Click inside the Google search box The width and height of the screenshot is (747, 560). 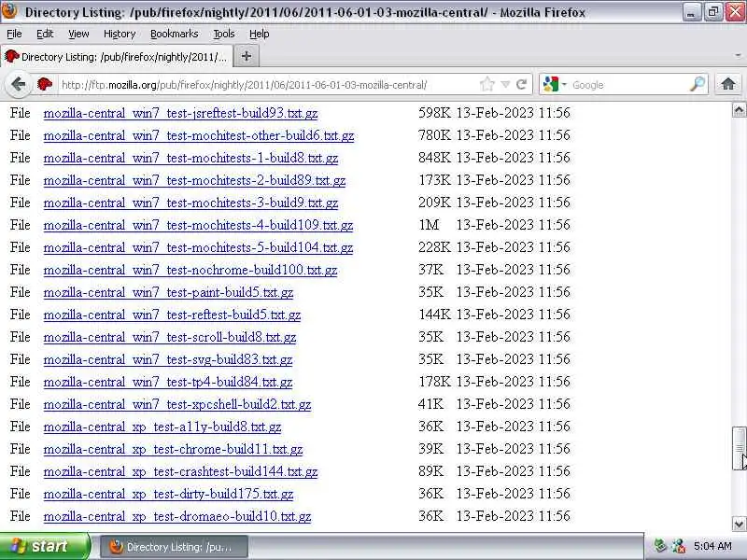click(628, 85)
